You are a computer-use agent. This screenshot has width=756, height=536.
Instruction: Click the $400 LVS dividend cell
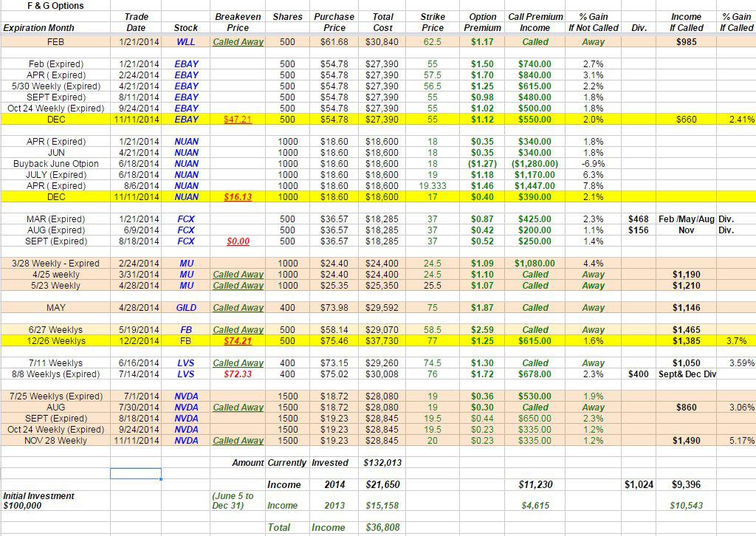[x=639, y=374]
